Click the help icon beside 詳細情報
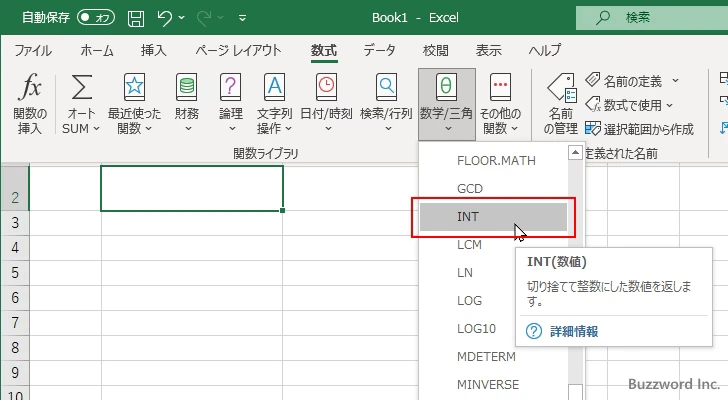 pyautogui.click(x=534, y=331)
